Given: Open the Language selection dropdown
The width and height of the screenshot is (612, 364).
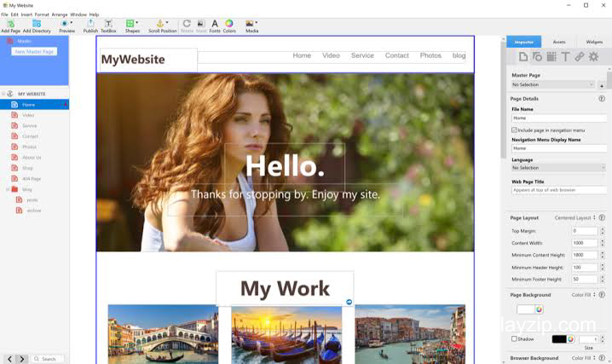Looking at the screenshot, I should (559, 168).
